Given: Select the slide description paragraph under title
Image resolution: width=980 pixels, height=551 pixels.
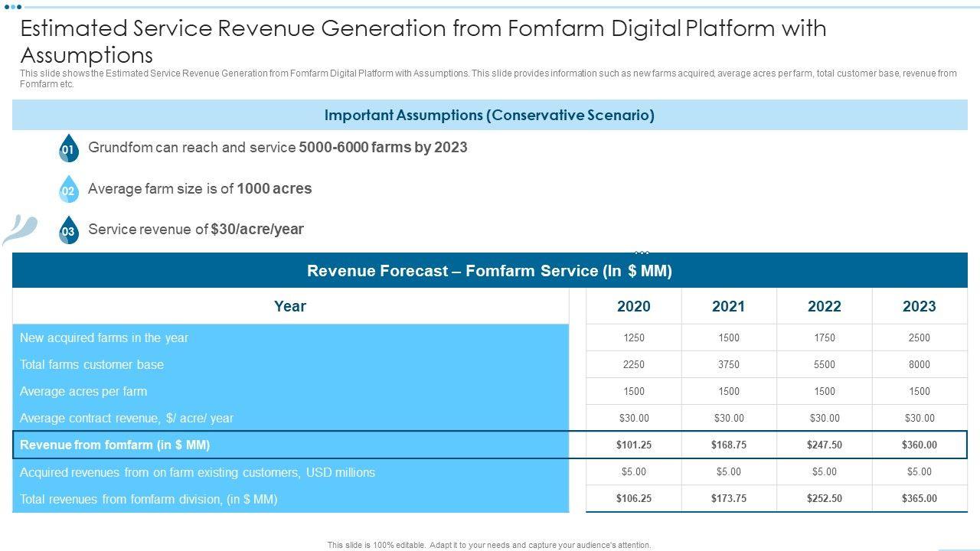Looking at the screenshot, I should pos(488,79).
